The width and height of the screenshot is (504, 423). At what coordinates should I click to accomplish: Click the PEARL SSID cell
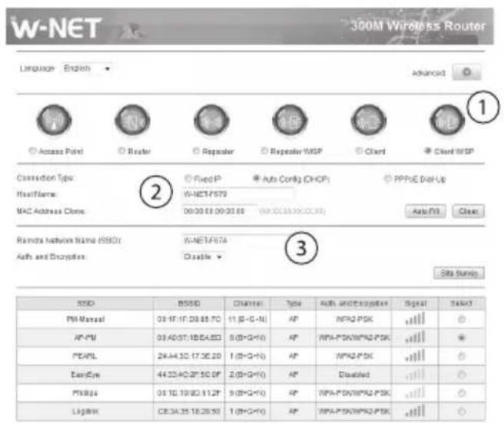(85, 356)
